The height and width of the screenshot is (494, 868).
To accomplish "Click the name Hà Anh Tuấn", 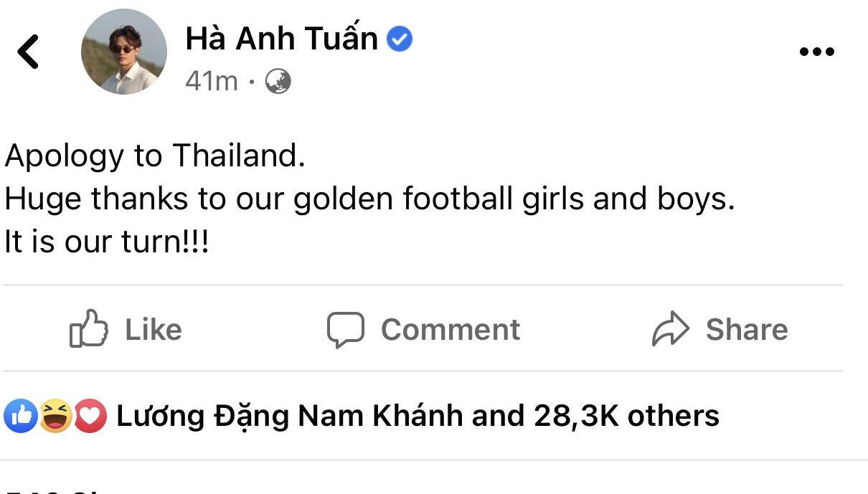I will coord(282,39).
